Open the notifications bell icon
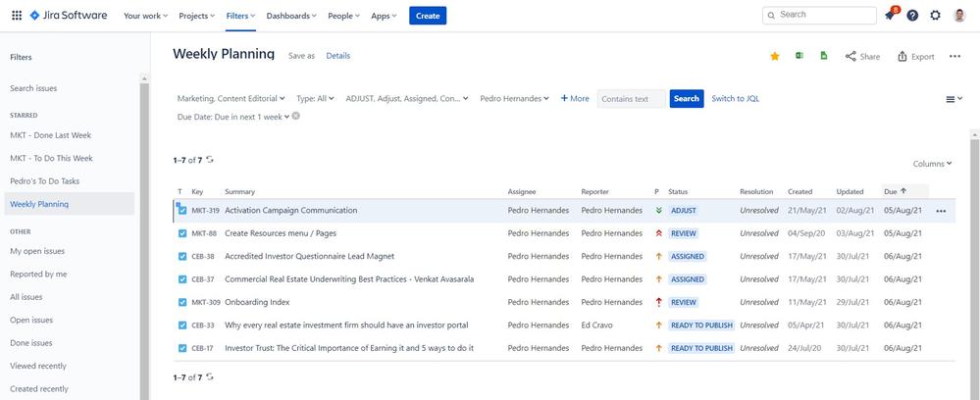 [890, 16]
